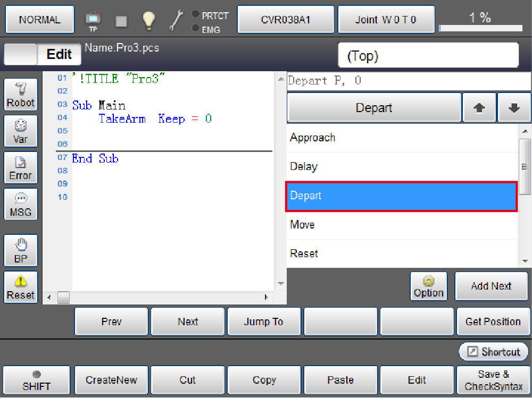Toggle the SHIFT key button
The height and width of the screenshot is (398, 532).
coord(36,380)
